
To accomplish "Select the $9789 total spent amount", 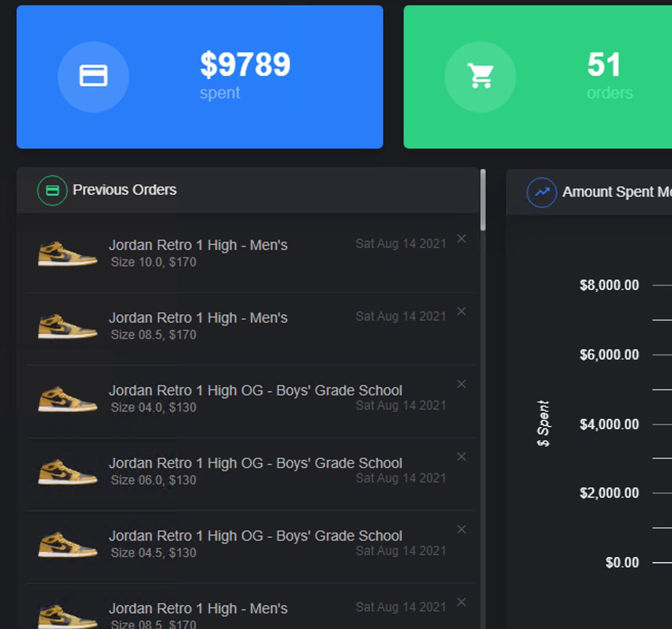I will 245,64.
